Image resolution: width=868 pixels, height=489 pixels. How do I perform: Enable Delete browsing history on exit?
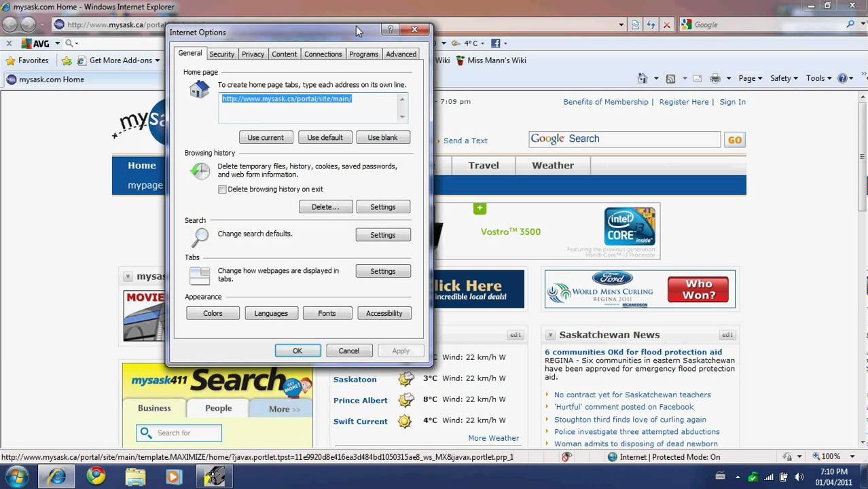222,189
